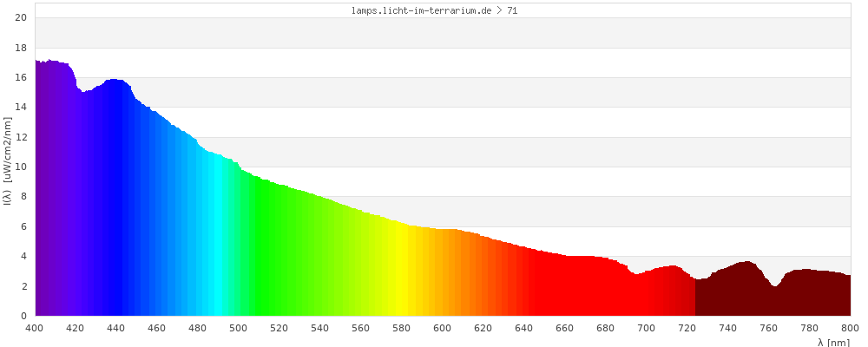Click the λ [nm] x-axis label

(833, 343)
